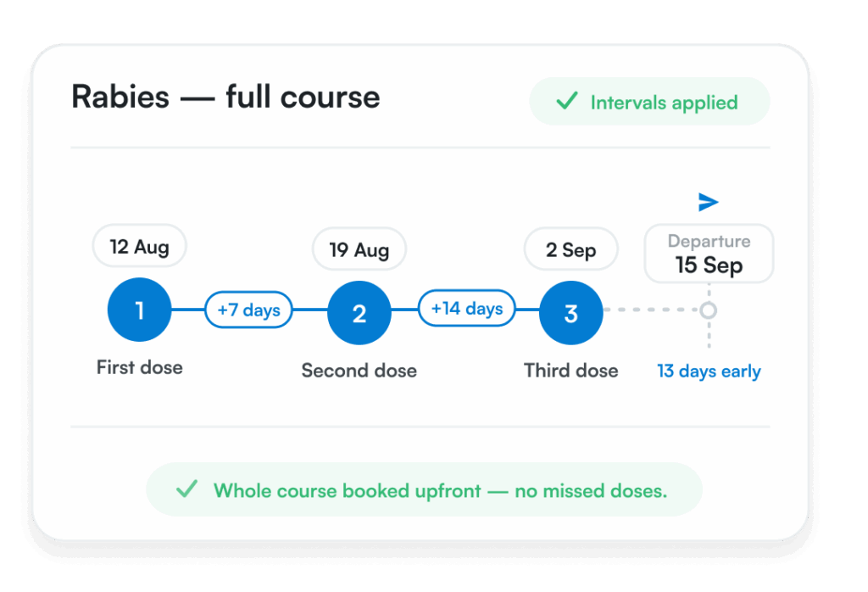Click the checkmark beside Whole course booked upfront
The height and width of the screenshot is (592, 868).
point(186,489)
